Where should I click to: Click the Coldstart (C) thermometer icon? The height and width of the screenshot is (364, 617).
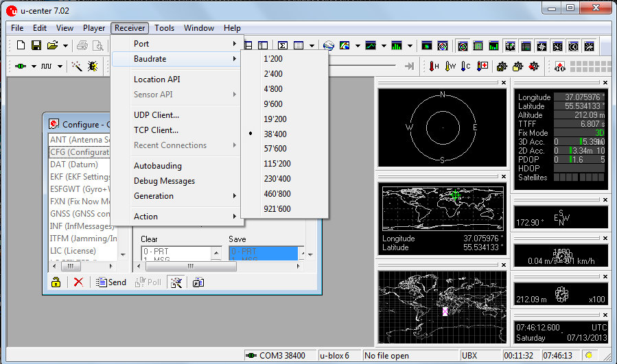pyautogui.click(x=466, y=66)
